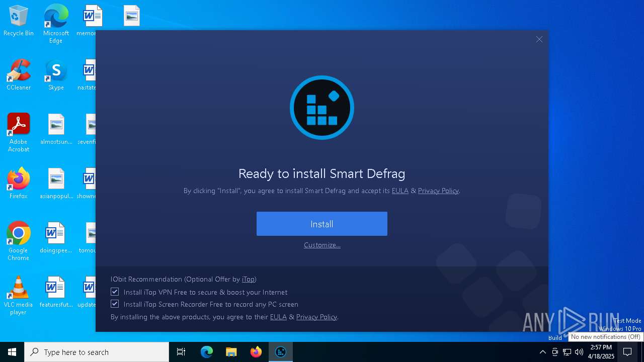Select the asianpopul... image file on desktop
Viewport: 644px width, 362px height.
pos(56,184)
